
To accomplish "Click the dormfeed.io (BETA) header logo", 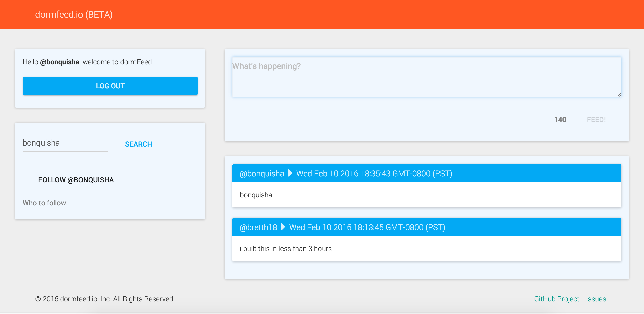I will click(74, 15).
